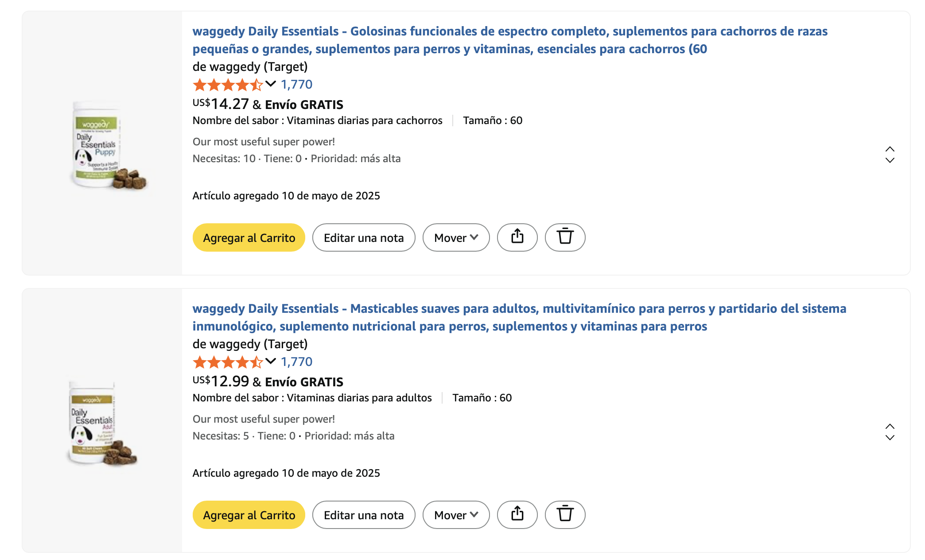
Task: Edit the note on adult vitamins
Action: coord(364,515)
